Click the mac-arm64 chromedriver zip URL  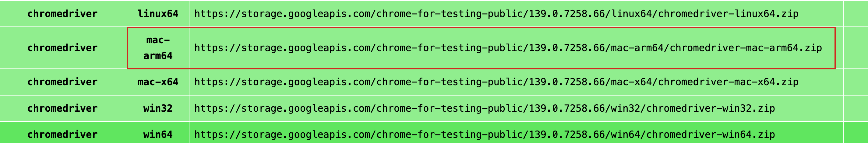point(508,48)
